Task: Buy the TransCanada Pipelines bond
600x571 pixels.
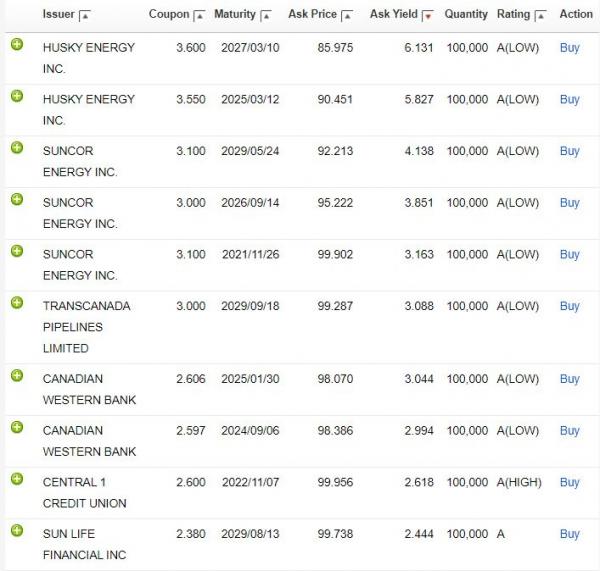Action: pos(569,306)
